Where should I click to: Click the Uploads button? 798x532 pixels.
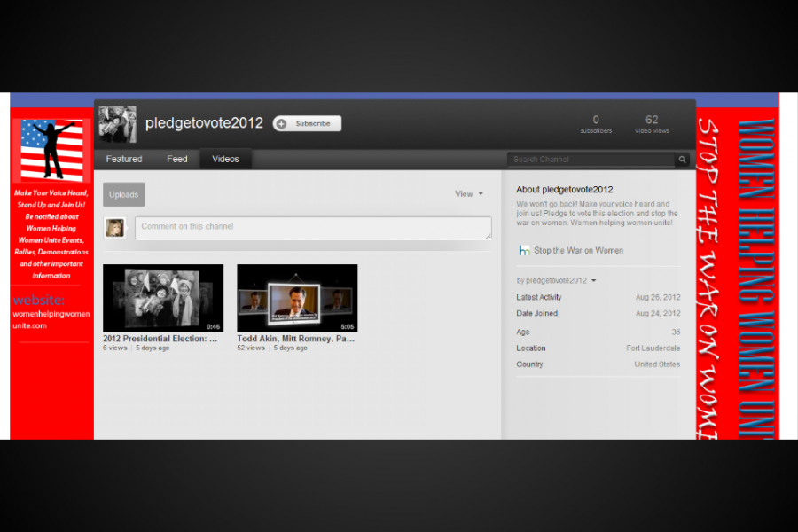[123, 194]
